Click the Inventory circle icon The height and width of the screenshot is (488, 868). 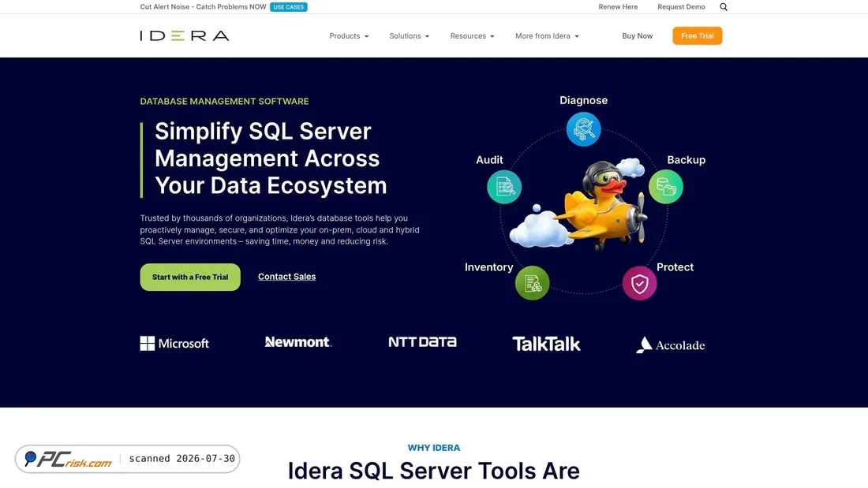pyautogui.click(x=532, y=283)
